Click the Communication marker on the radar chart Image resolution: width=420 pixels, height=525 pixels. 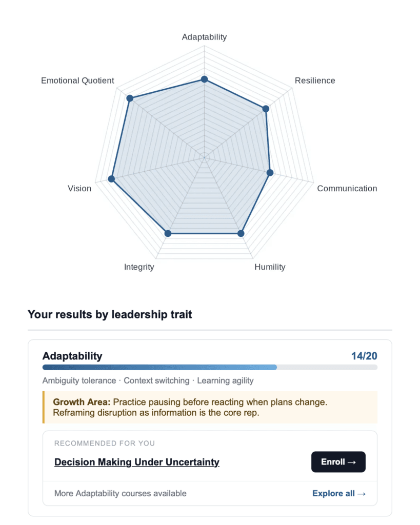point(270,173)
